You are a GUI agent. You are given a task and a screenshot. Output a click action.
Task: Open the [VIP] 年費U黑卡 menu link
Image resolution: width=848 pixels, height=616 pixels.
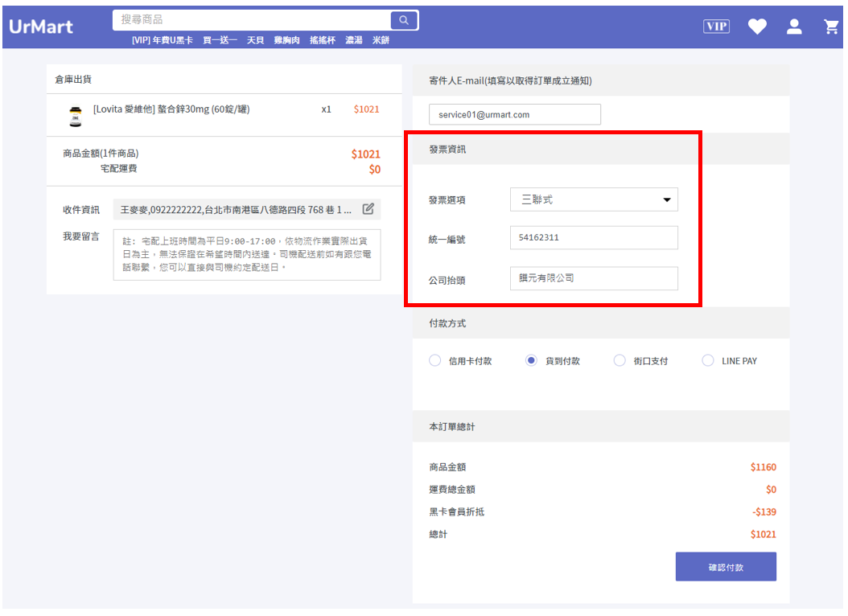click(x=163, y=40)
